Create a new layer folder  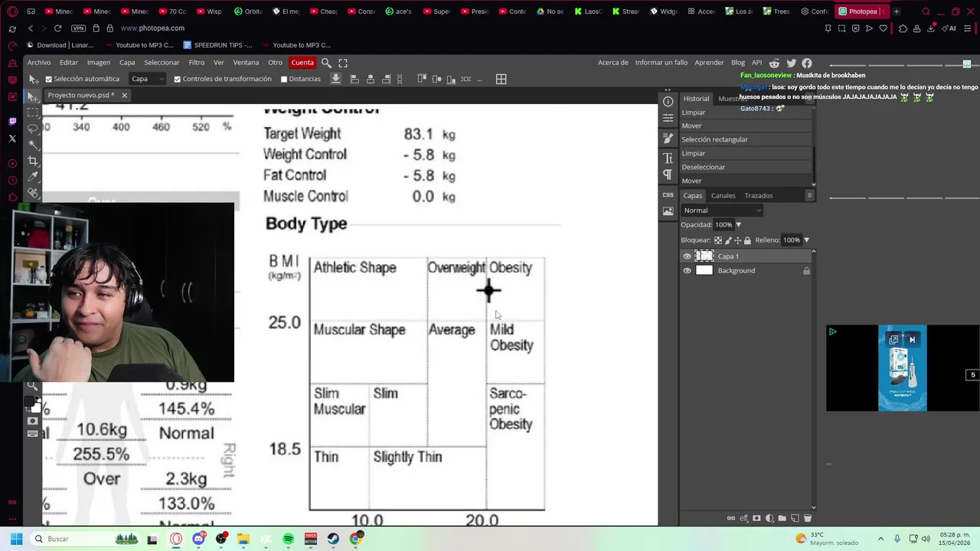[x=782, y=518]
